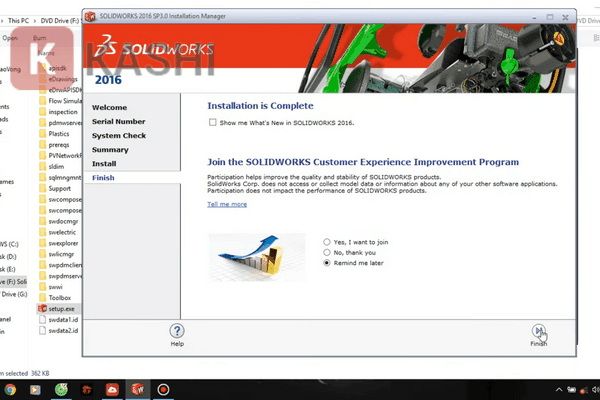
Task: Open the swlicmgr folder in Explorer
Action: (x=57, y=254)
